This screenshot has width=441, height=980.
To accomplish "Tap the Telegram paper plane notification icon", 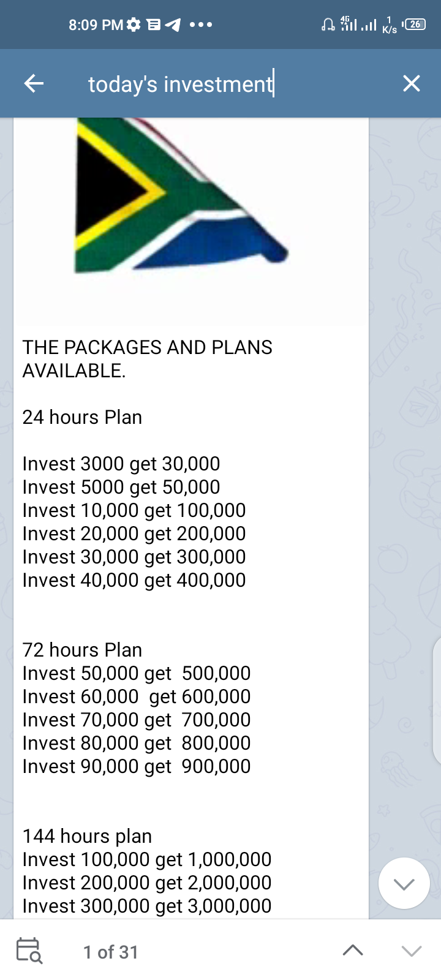I will tap(173, 24).
